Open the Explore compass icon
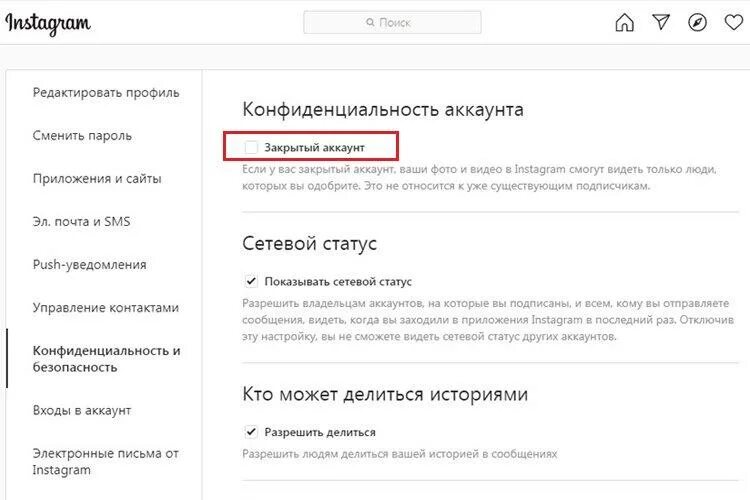This screenshot has width=750, height=500. (697, 22)
